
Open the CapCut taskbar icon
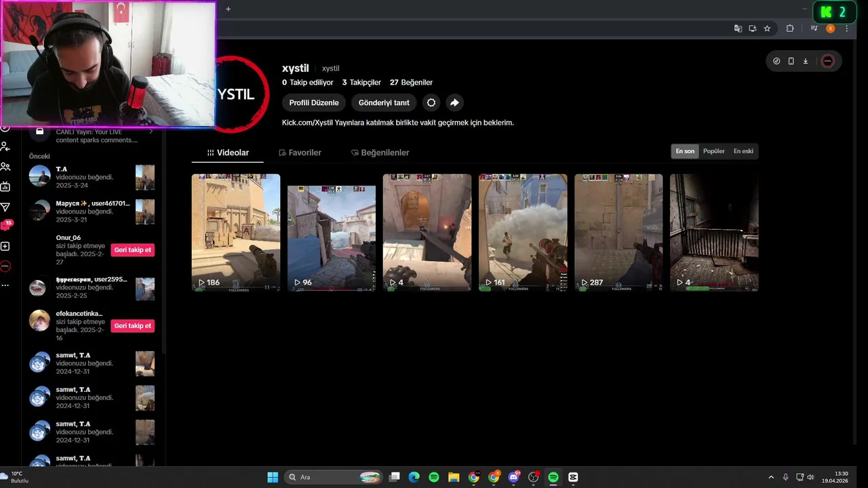click(x=573, y=477)
